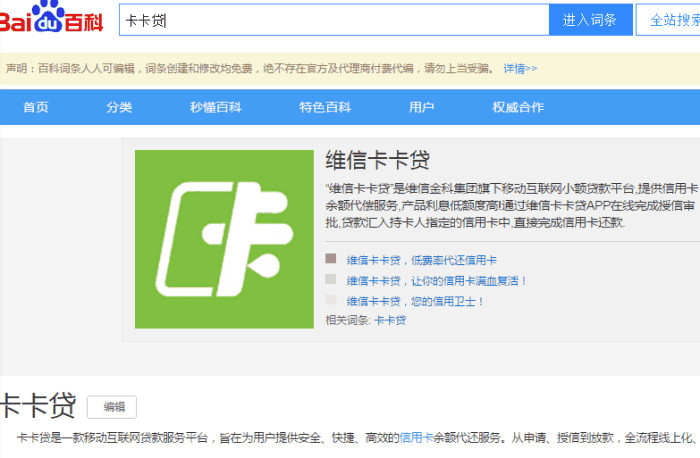Click the small icon beside 您的信用卫士
700x458 pixels.
point(331,300)
